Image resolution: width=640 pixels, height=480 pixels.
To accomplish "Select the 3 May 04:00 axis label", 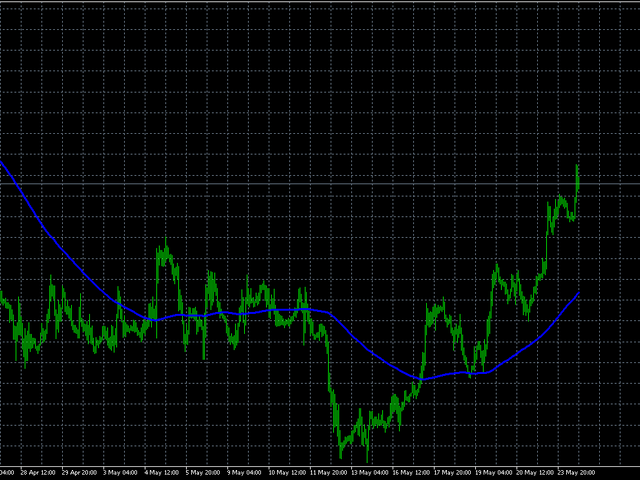I will [x=120, y=473].
